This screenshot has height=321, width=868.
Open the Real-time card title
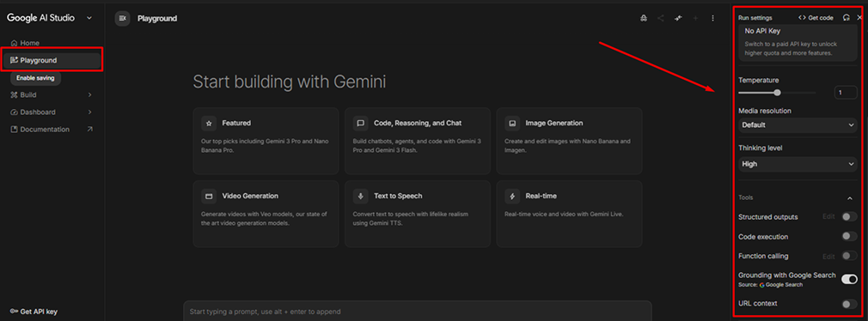click(x=541, y=197)
